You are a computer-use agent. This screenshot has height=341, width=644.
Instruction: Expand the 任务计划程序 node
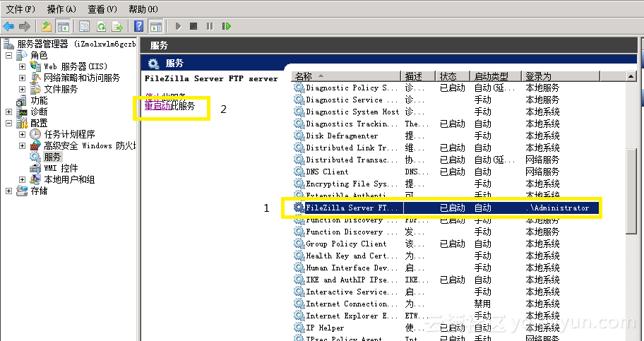(22, 134)
